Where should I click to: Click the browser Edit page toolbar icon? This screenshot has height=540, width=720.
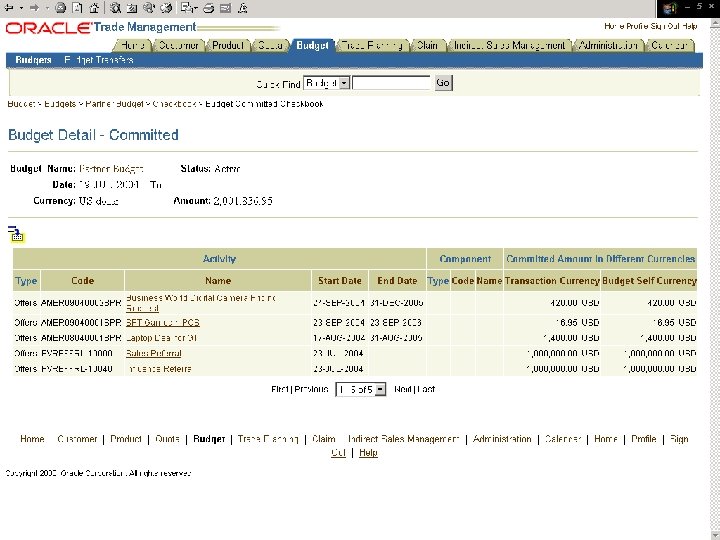[225, 8]
